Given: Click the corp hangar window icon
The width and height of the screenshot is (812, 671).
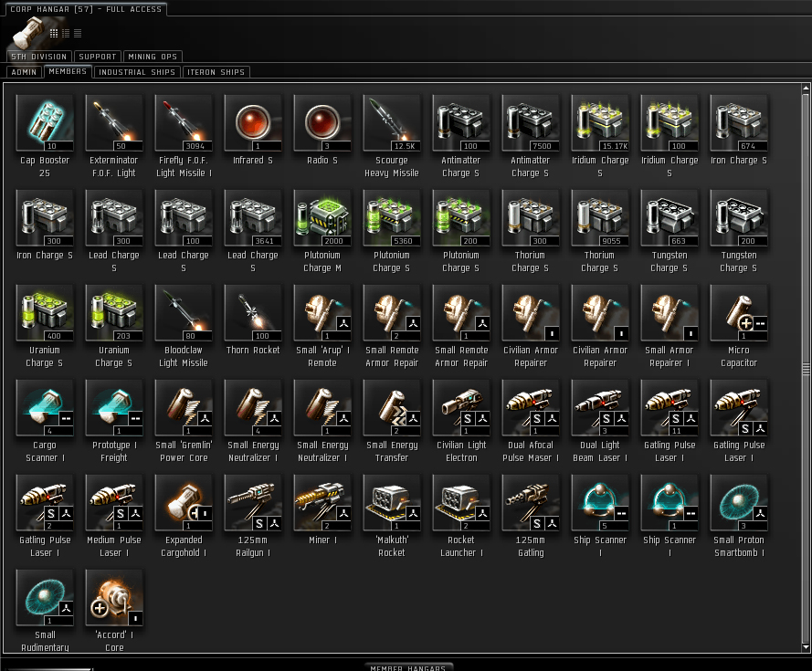Looking at the screenshot, I should click(x=28, y=32).
